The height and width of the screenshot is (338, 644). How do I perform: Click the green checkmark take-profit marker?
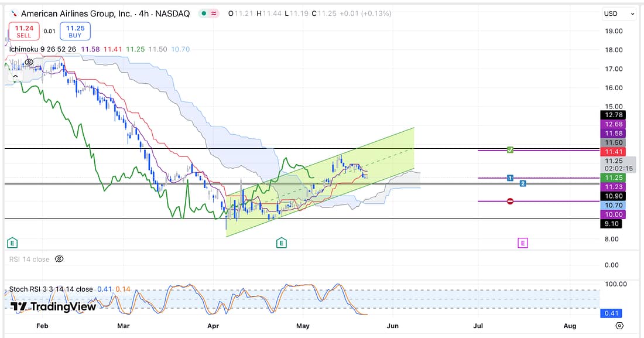coord(511,151)
